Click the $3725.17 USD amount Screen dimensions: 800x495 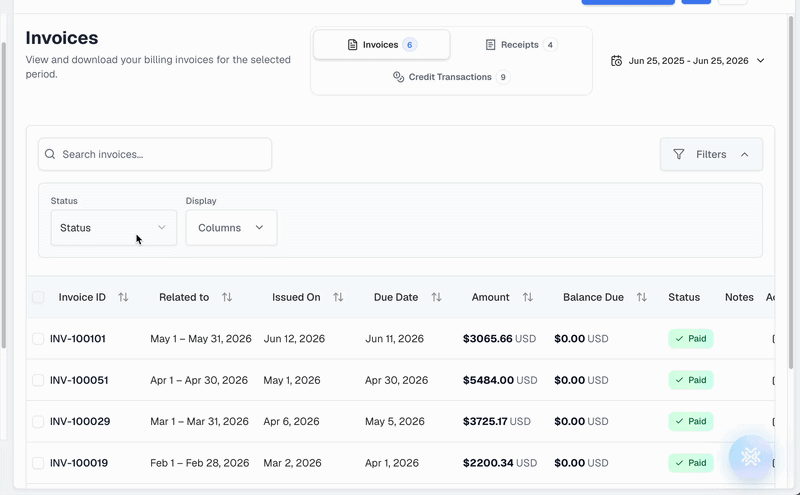tap(497, 422)
